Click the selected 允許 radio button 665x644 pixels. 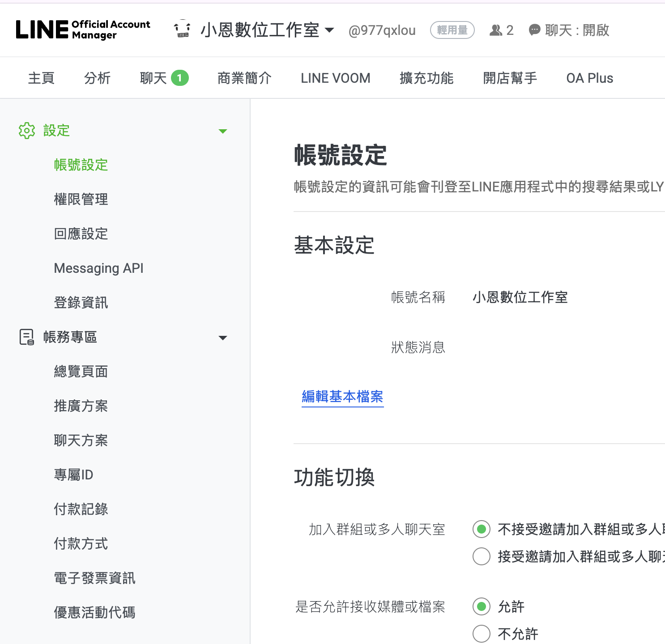[481, 607]
